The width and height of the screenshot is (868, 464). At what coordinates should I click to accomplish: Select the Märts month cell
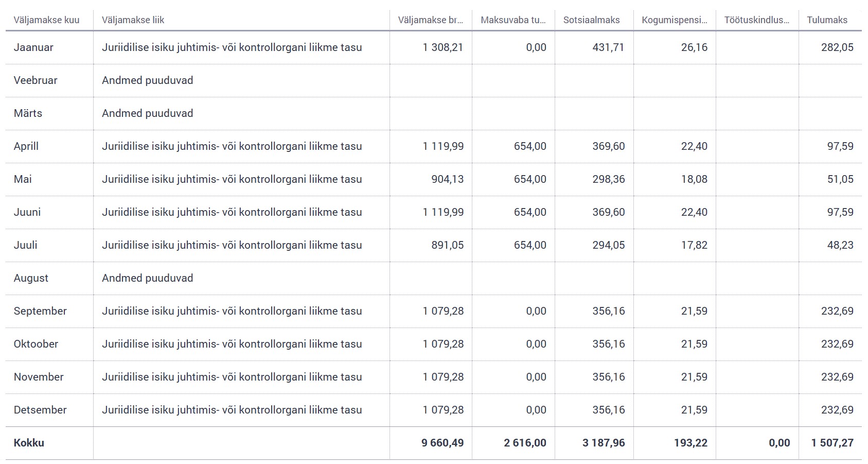[28, 113]
